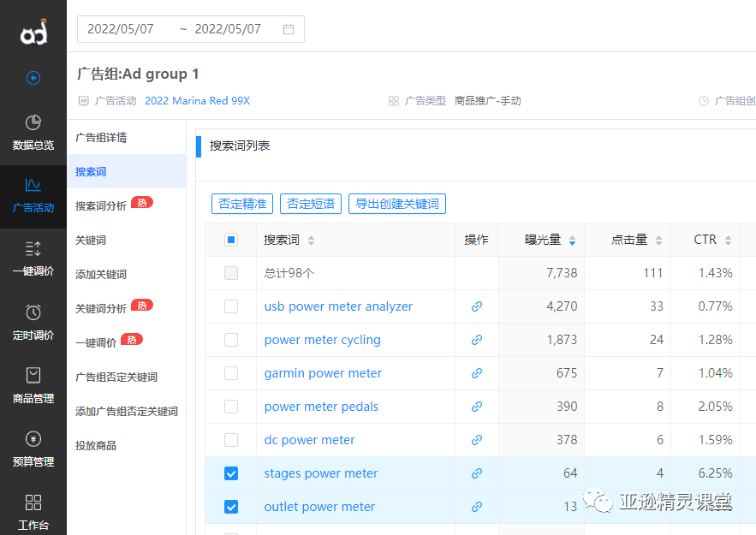The height and width of the screenshot is (535, 756).
Task: Open 关键词 in the side menu
Action: pos(91,241)
